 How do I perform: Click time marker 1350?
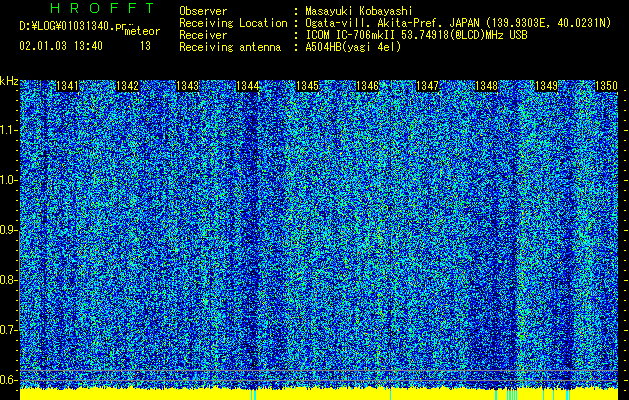(606, 86)
